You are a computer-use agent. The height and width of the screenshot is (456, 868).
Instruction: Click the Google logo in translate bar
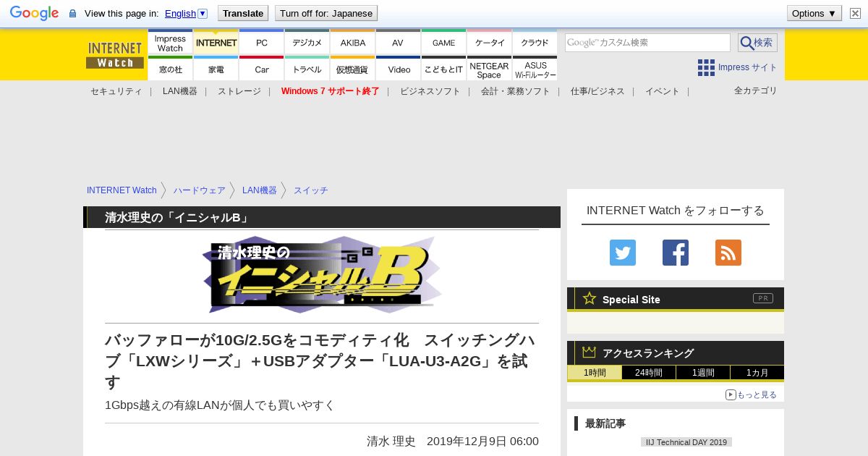[34, 13]
